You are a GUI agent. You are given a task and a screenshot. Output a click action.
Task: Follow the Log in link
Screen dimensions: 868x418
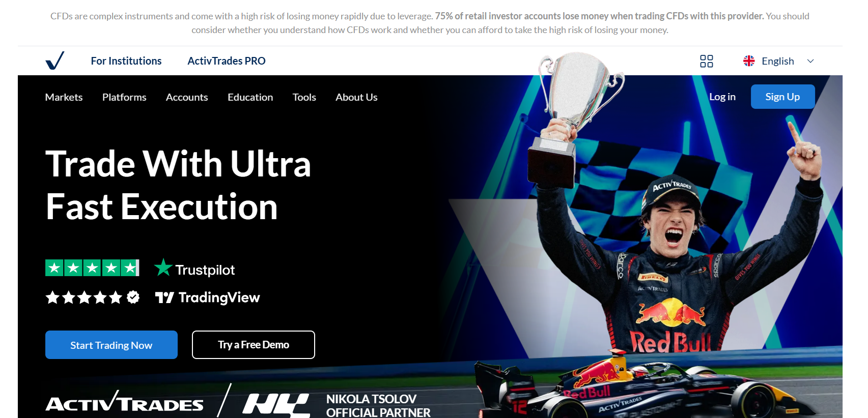pos(722,97)
